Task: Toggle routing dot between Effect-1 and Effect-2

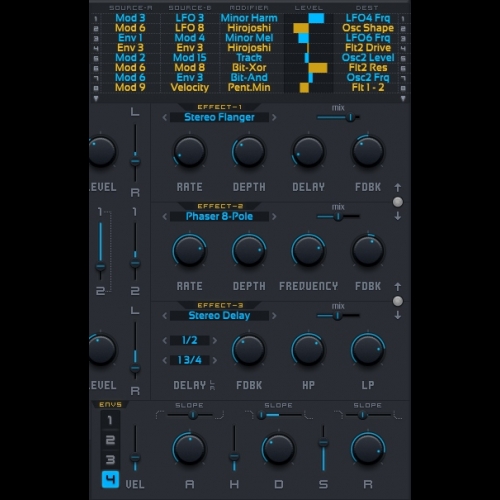Action: (397, 202)
